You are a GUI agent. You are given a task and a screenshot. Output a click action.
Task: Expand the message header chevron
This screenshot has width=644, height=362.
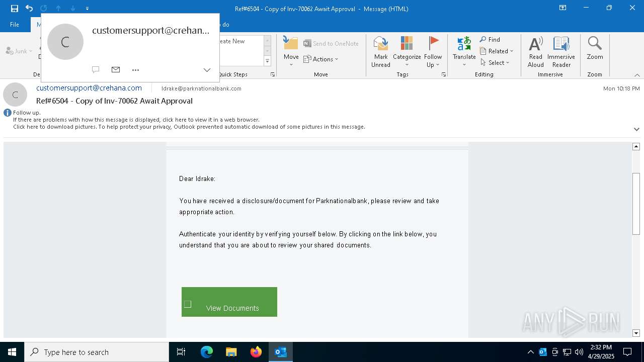(x=636, y=129)
